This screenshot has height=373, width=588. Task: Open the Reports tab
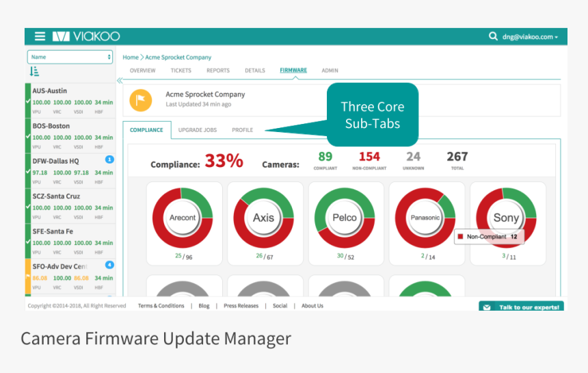pos(218,70)
